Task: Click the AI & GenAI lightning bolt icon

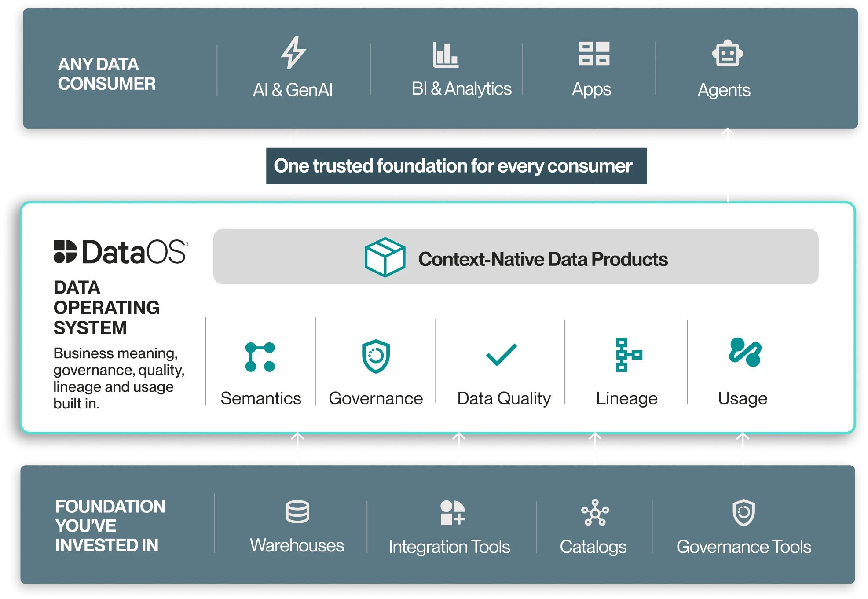Action: [x=293, y=52]
